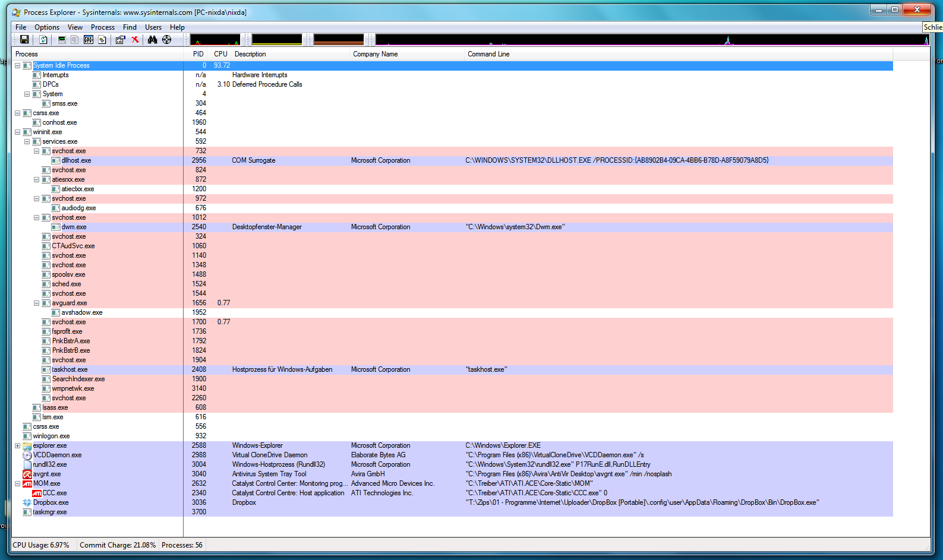The width and height of the screenshot is (943, 560).
Task: Click the explorer.exe folder icon
Action: pos(27,445)
